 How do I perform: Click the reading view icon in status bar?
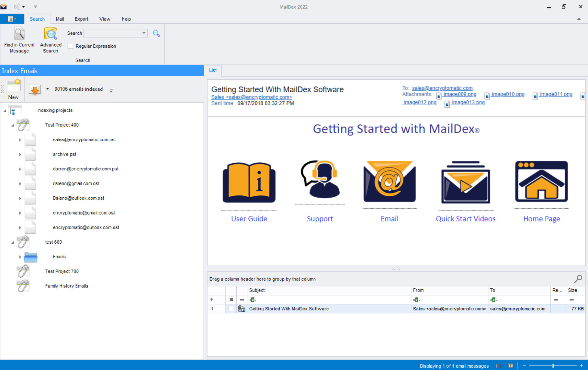point(510,366)
